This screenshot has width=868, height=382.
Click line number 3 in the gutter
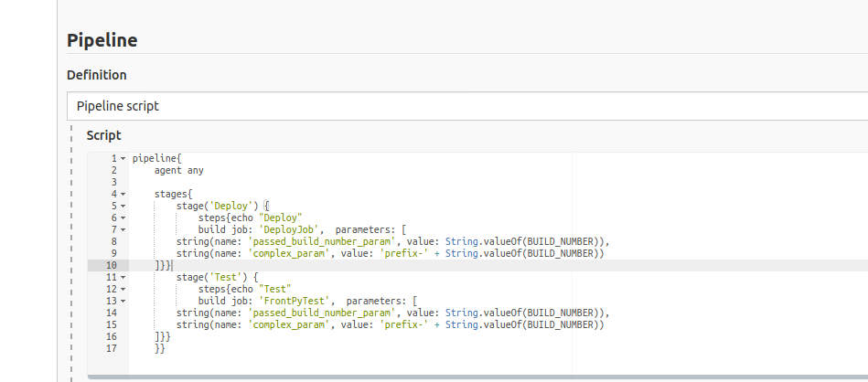114,183
